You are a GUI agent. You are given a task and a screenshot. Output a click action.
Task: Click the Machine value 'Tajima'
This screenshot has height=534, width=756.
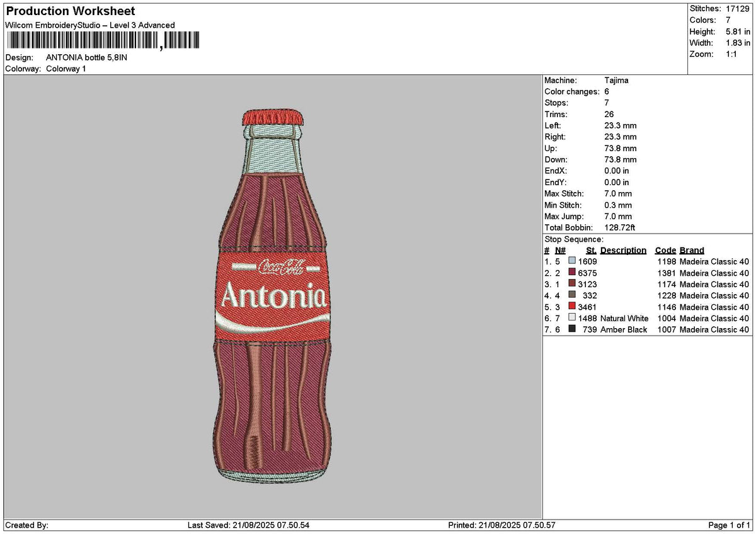point(616,80)
